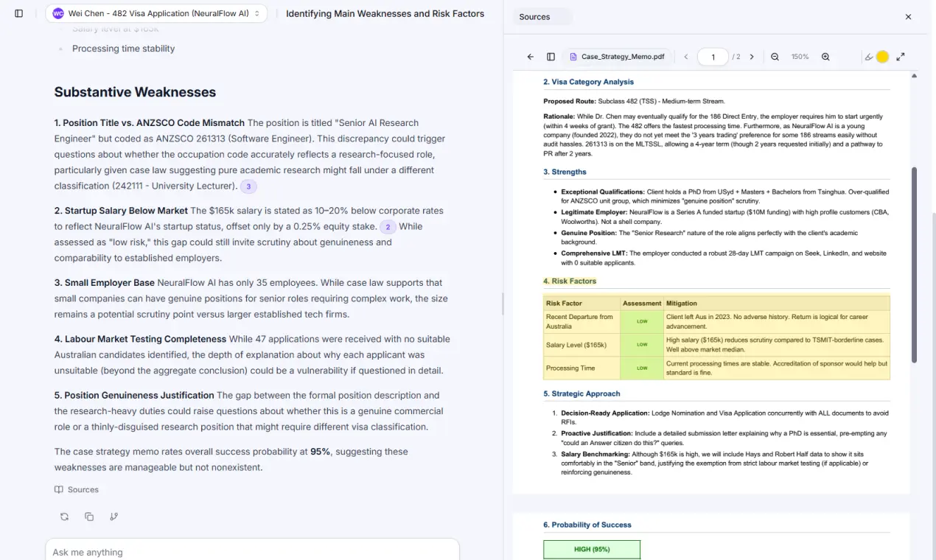Toggle the PDF thumbnail sidebar icon

(551, 57)
